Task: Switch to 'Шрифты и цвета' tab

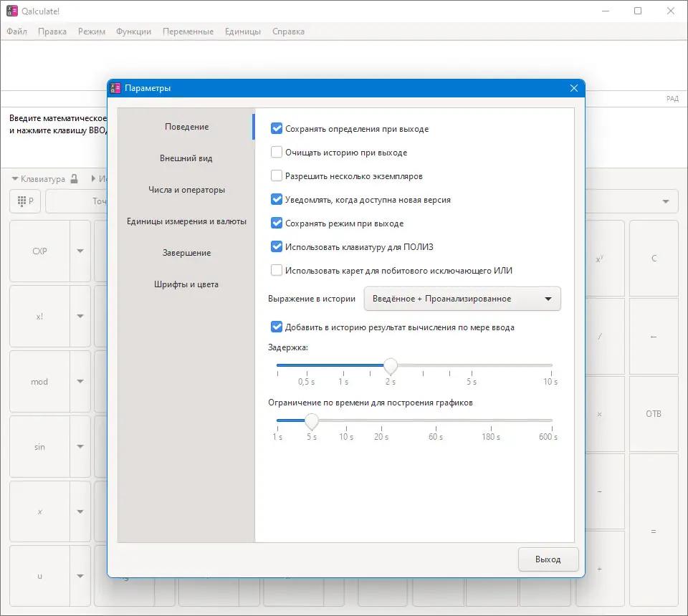Action: click(x=186, y=284)
